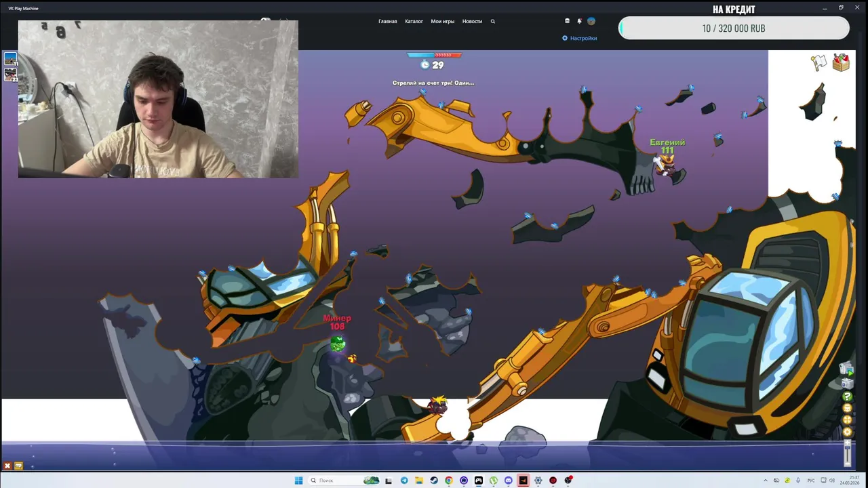Open the gamepad app on the taskbar
Viewport: 868px width, 488px height.
(x=478, y=481)
